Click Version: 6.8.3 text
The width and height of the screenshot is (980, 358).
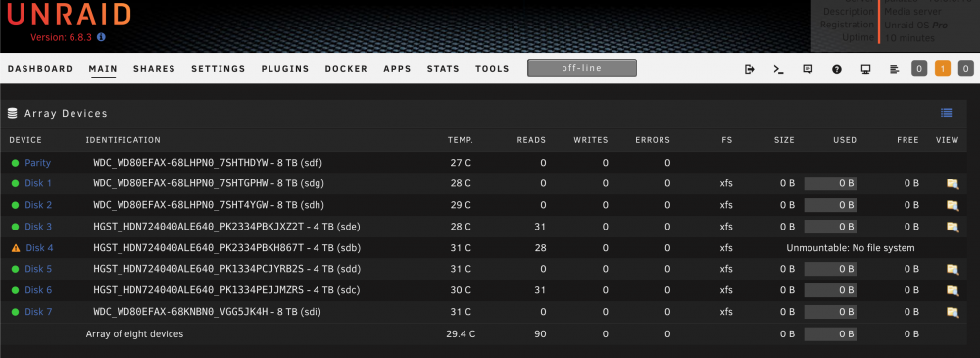61,37
